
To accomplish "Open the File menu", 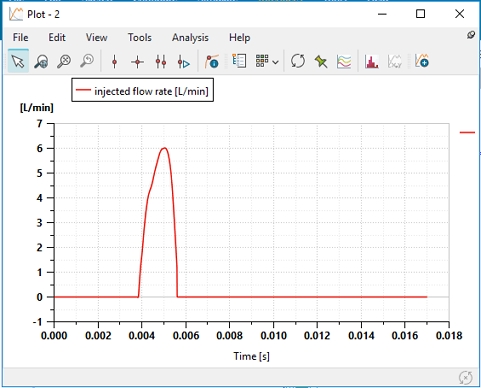I will pos(20,37).
